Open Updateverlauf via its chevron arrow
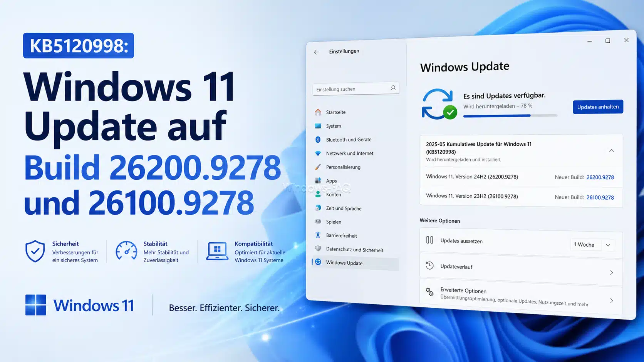 click(612, 272)
